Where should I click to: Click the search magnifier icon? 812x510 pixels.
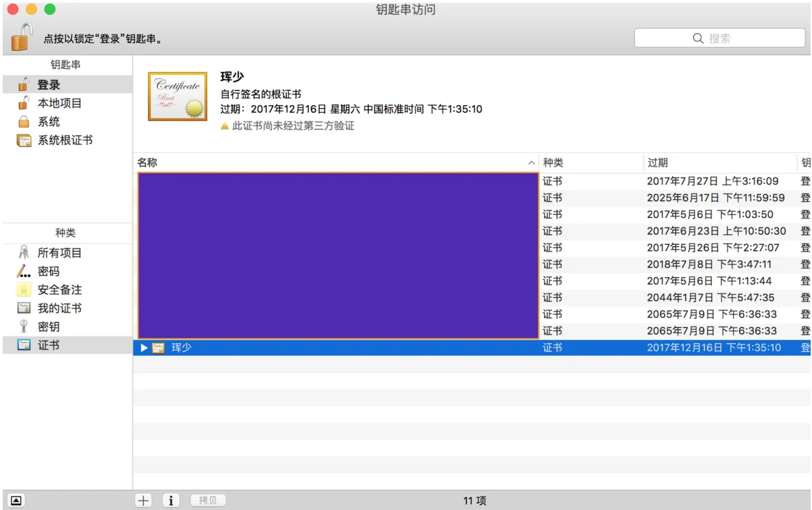(x=698, y=38)
